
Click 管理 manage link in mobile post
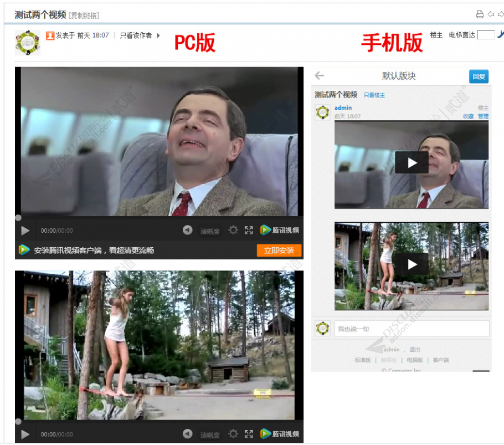click(483, 116)
